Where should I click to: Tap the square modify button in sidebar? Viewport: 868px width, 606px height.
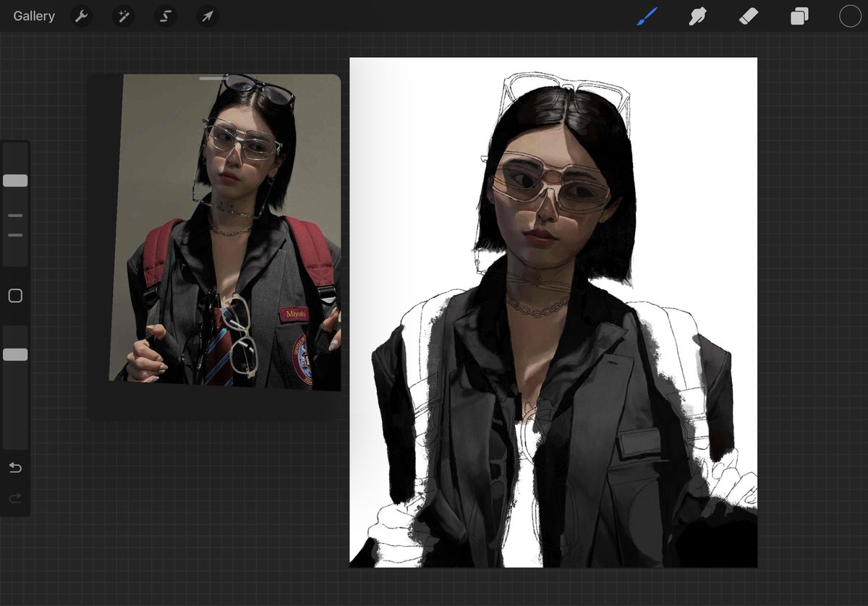15,296
